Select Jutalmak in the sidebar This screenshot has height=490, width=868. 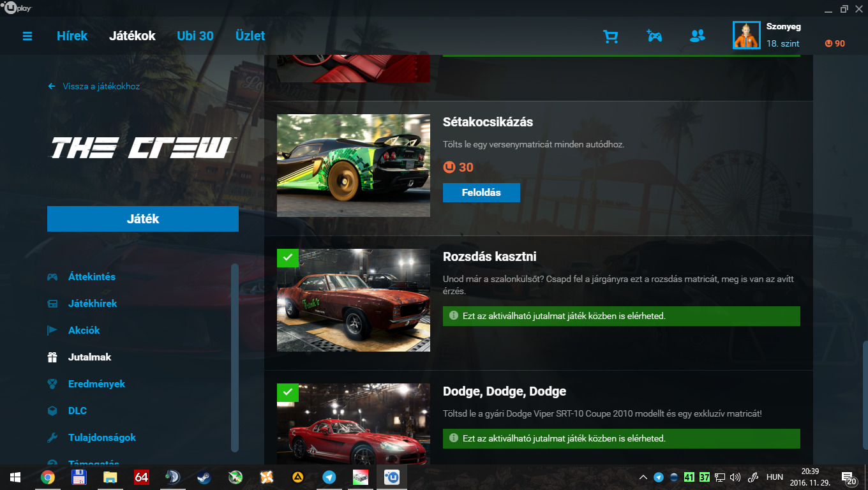(x=90, y=357)
